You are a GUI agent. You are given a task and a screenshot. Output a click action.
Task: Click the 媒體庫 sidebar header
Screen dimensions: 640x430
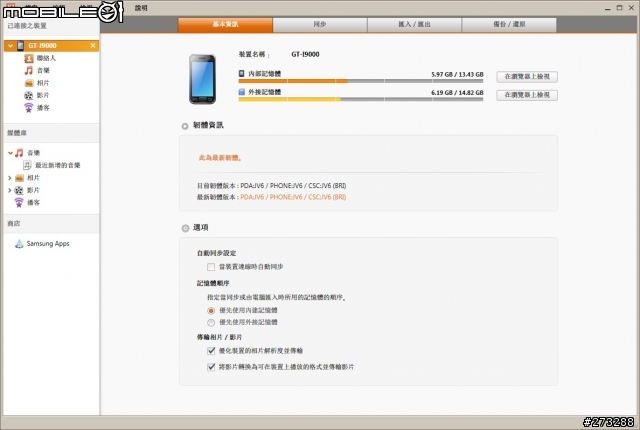tap(17, 133)
